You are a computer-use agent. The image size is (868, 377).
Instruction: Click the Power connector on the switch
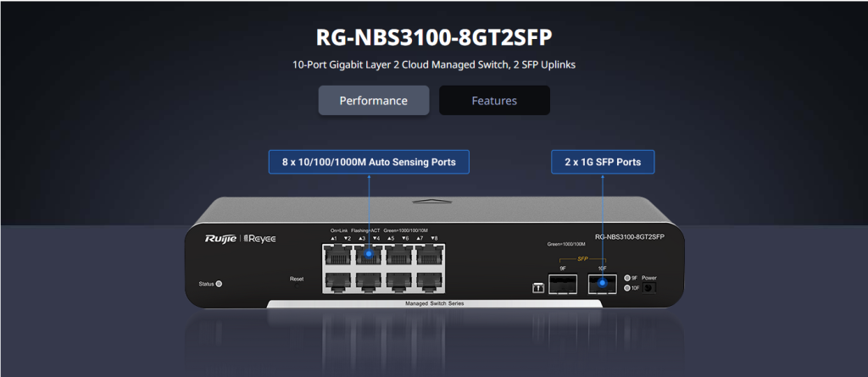[x=648, y=288]
